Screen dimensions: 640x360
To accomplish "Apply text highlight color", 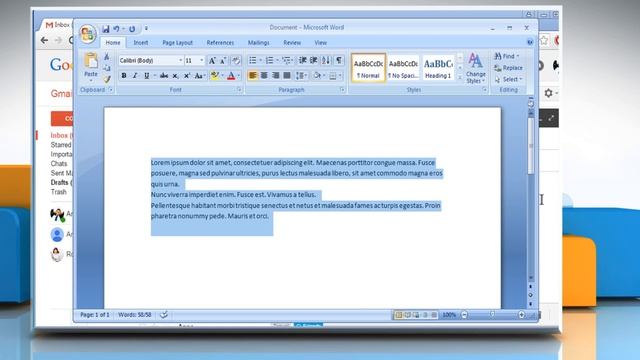I will click(x=215, y=76).
